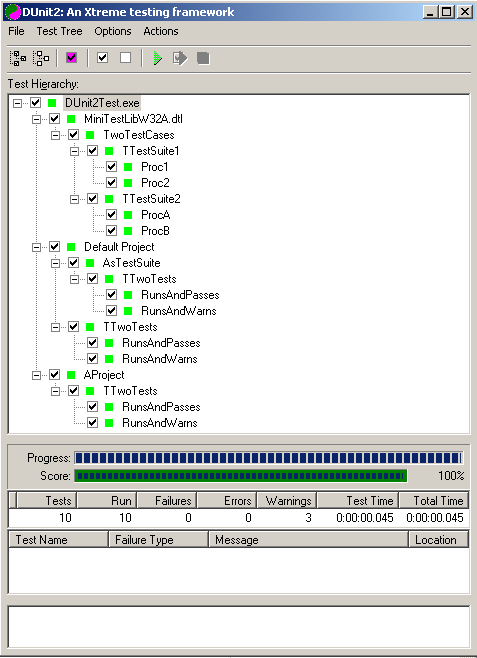Collapse the MiniTestLibW32A.dtl node
Viewport: 477px width, 658px height.
click(x=36, y=119)
